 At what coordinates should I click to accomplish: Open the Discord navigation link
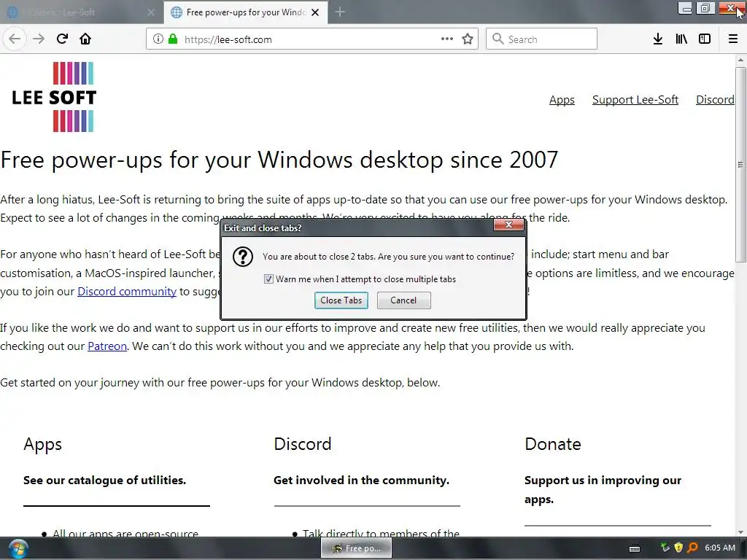[x=715, y=99]
